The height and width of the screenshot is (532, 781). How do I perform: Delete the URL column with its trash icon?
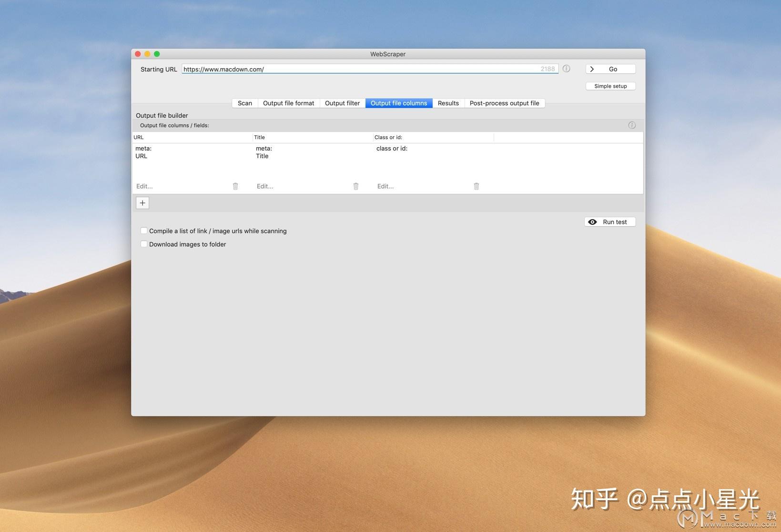(235, 186)
